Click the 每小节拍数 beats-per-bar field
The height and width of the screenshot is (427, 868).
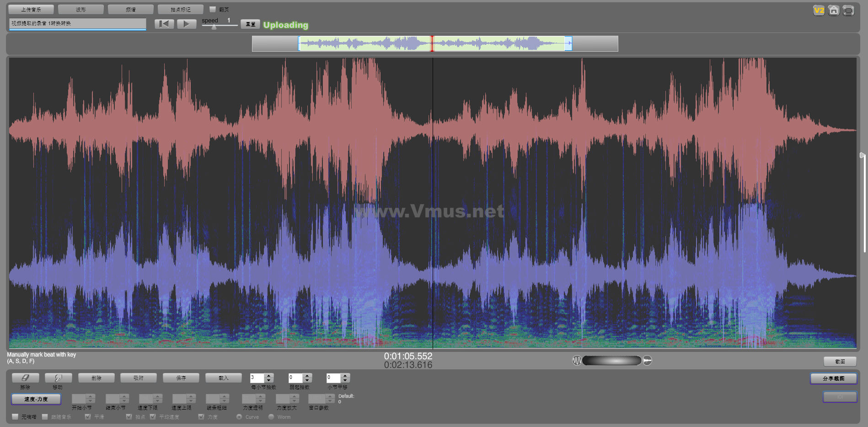click(257, 378)
